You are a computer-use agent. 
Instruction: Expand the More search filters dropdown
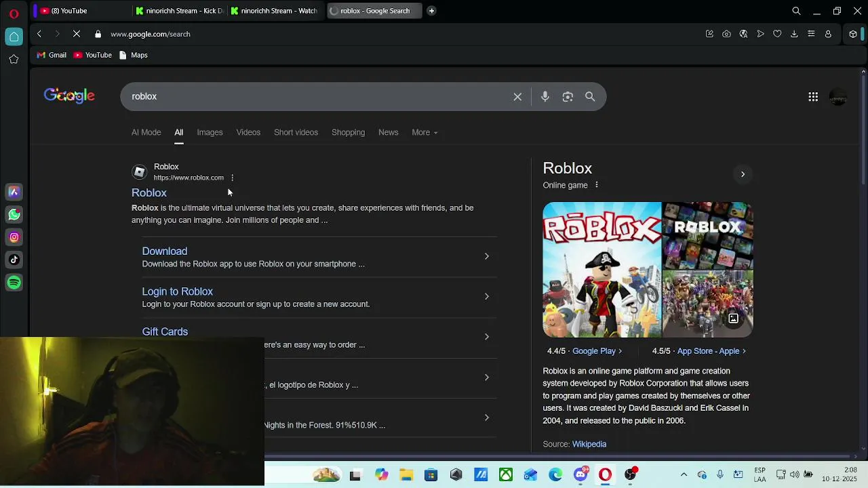point(425,132)
